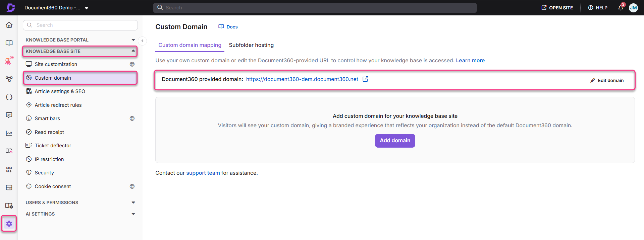Open the workflow nodes icon in left rail

9,79
